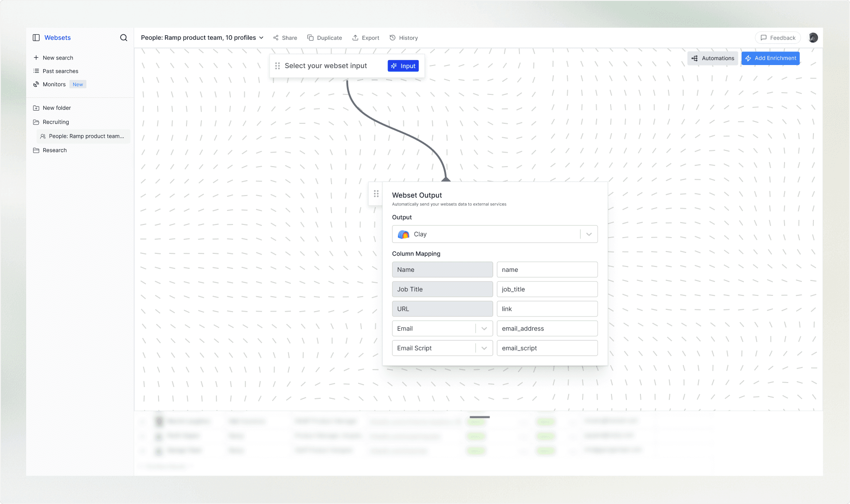
Task: Open search with the magnifier icon
Action: pos(123,37)
